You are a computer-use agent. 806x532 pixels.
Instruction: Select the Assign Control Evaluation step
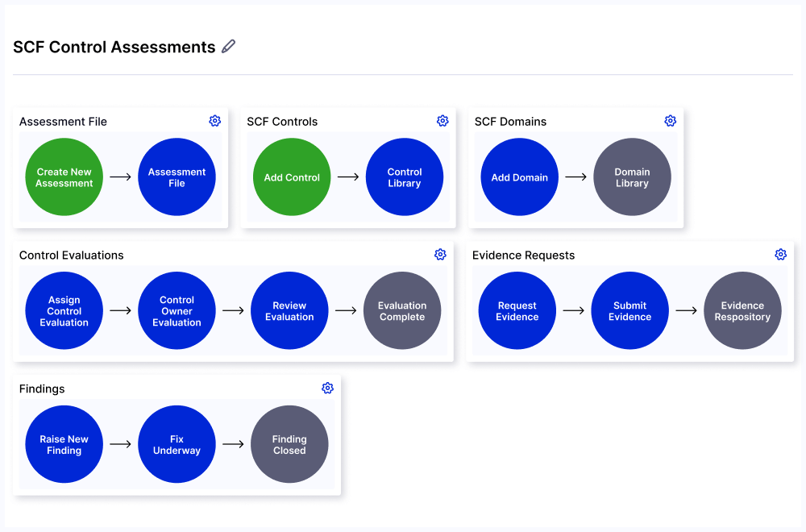coord(64,311)
